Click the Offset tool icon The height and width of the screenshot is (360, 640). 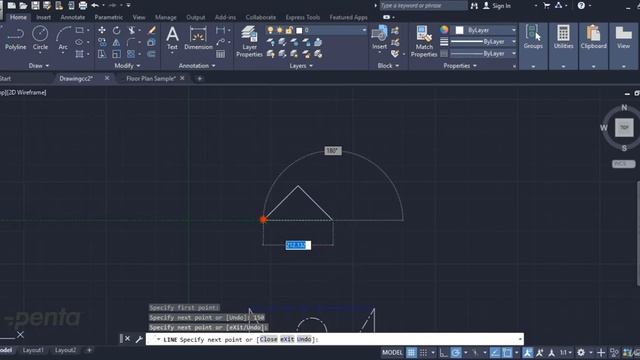[x=152, y=54]
